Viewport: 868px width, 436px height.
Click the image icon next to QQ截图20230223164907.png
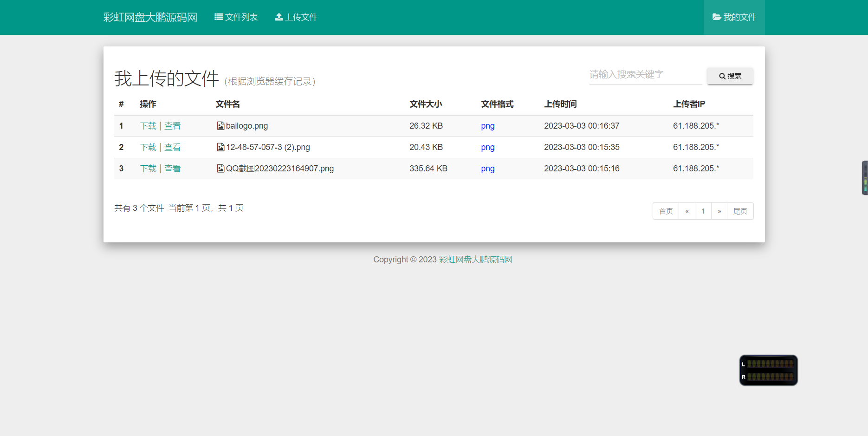(220, 169)
